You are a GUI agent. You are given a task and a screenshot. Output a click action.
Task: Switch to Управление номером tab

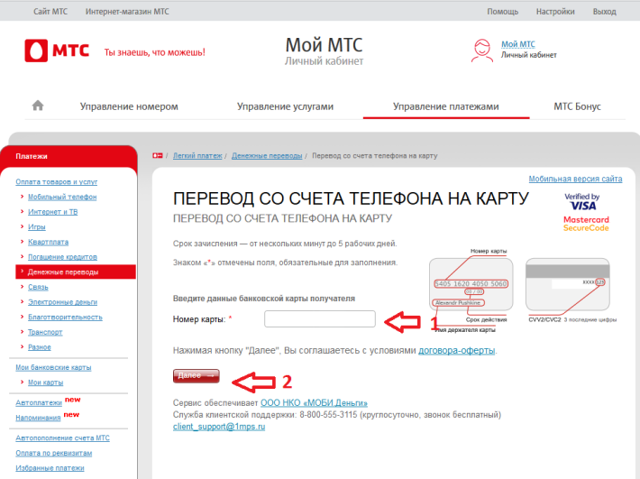coord(129,106)
